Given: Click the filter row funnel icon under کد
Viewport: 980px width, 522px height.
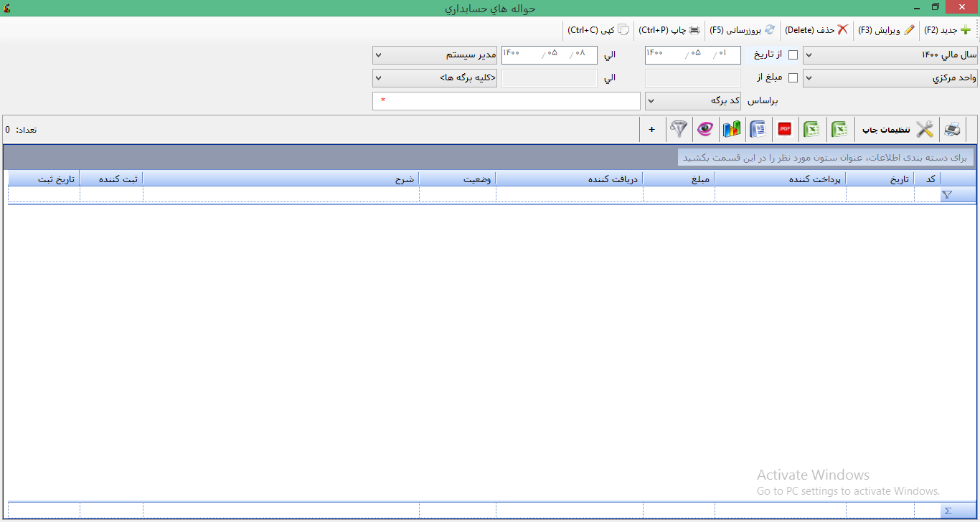Looking at the screenshot, I should pos(946,194).
